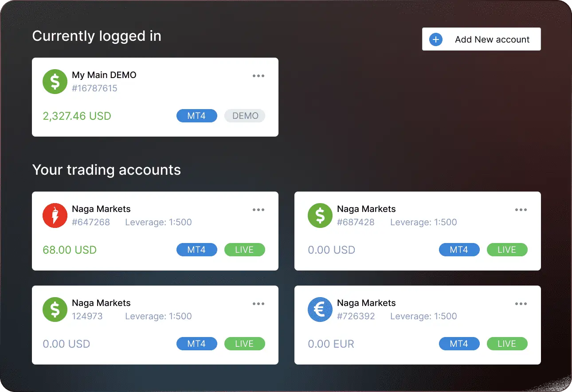Viewport: 572px width, 392px height.
Task: Open options menu for account #647268
Action: [259, 210]
